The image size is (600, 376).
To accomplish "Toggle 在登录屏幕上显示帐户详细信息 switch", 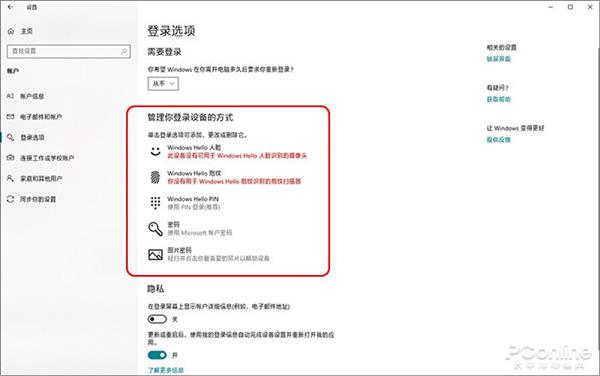I will [x=157, y=319].
